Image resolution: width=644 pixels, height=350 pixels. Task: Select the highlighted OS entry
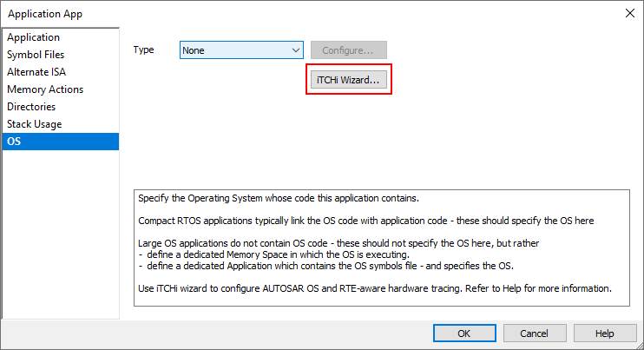pos(14,142)
